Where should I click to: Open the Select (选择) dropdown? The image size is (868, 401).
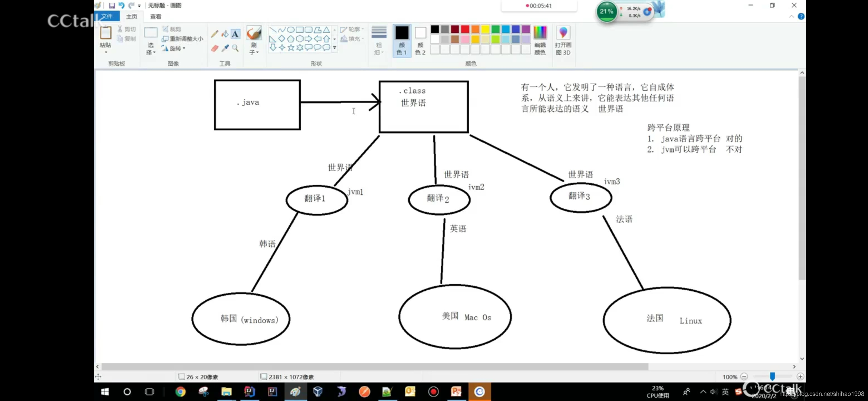[151, 49]
